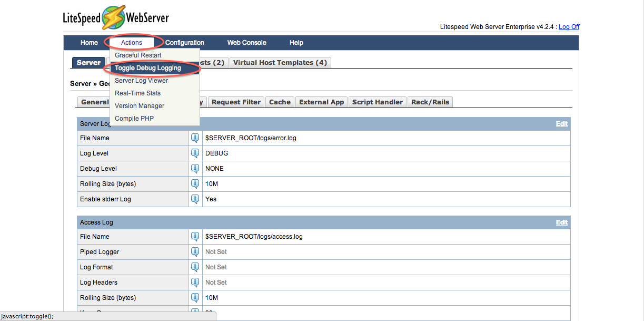Select the General sub-tab
The image size is (644, 321).
pyautogui.click(x=95, y=102)
